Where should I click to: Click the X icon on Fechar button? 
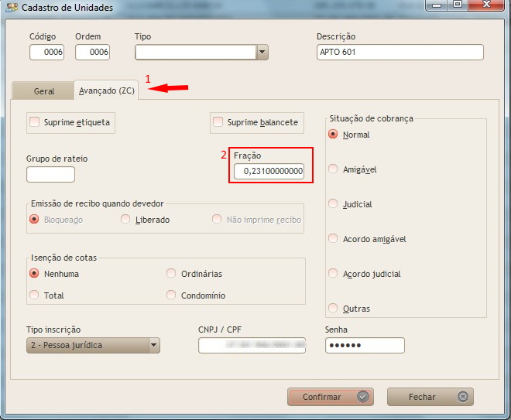click(x=462, y=397)
